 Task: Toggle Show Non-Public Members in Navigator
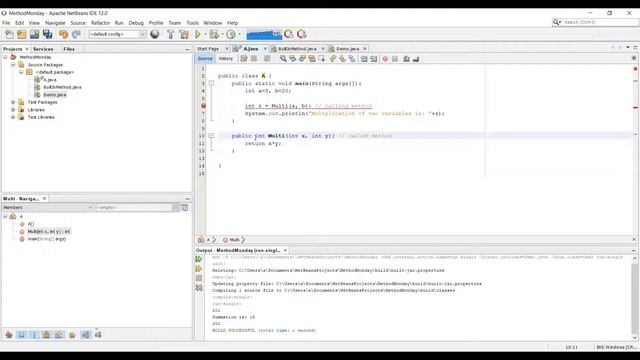pyautogui.click(x=47, y=335)
